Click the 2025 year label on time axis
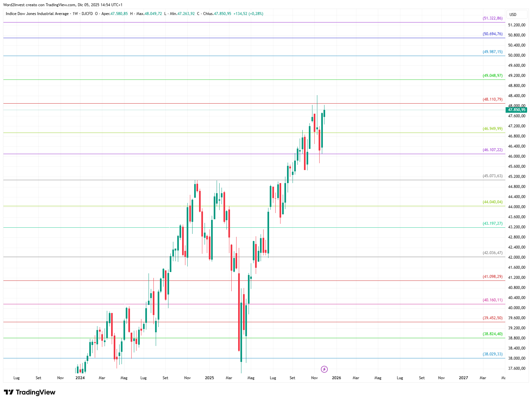532x402 pixels. 209,378
